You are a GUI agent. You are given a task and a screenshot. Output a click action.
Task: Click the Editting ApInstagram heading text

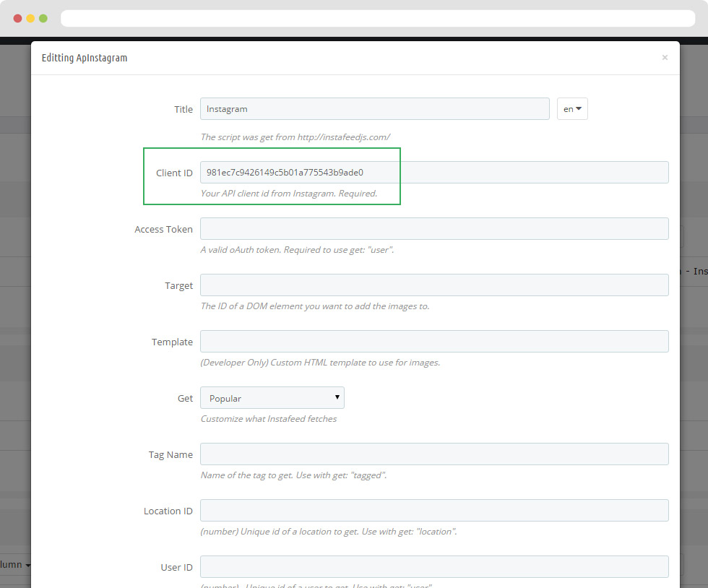(85, 58)
